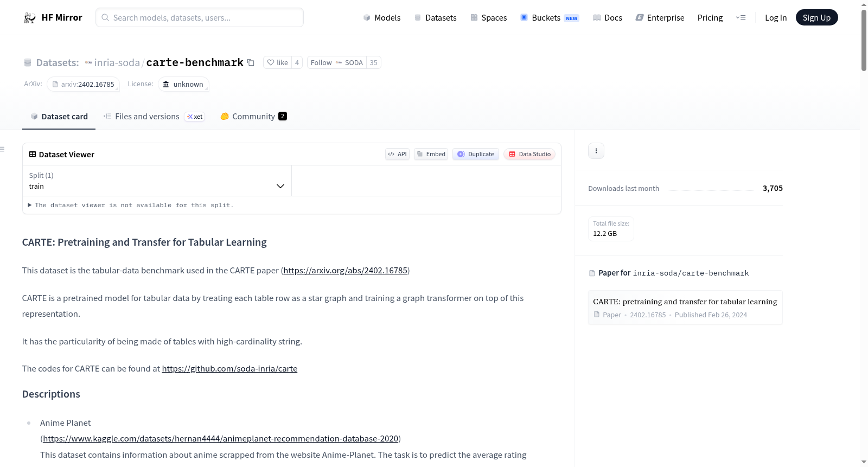Click the 'Descriptions' heading
Image resolution: width=868 pixels, height=467 pixels.
pyautogui.click(x=51, y=394)
